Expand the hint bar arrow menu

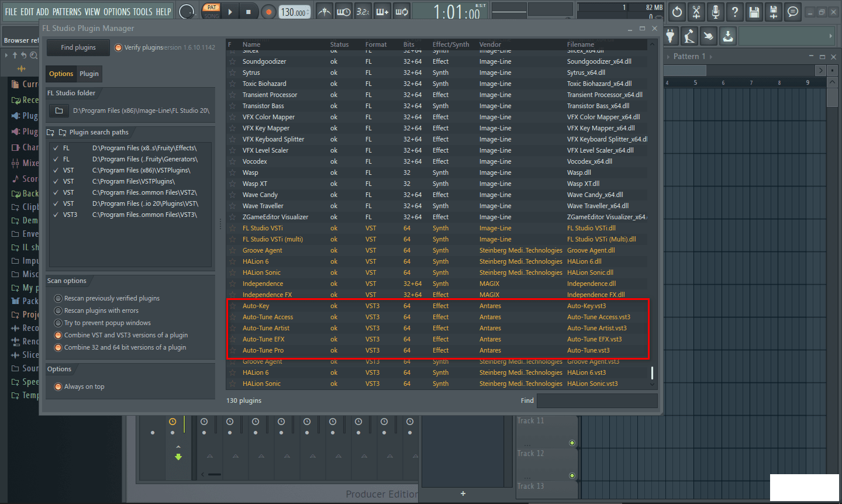click(830, 36)
